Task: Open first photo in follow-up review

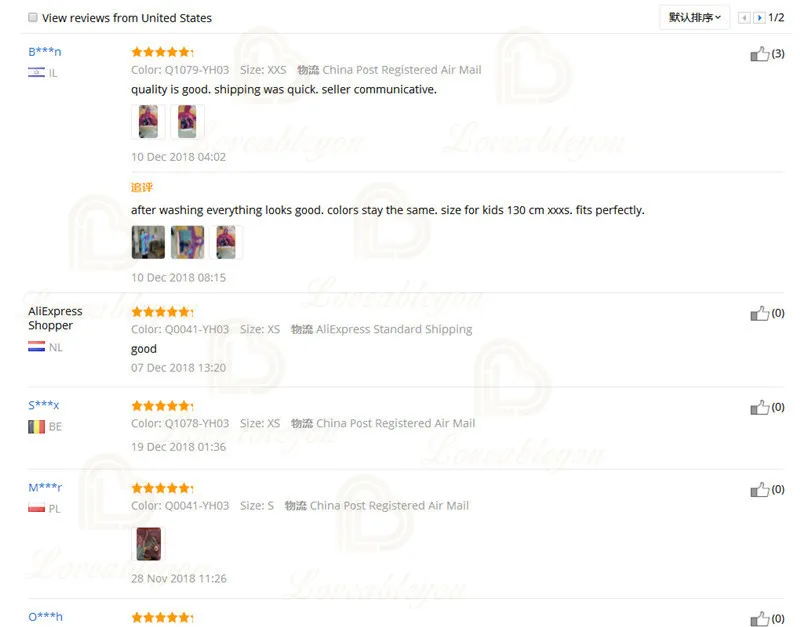Action: [x=148, y=242]
